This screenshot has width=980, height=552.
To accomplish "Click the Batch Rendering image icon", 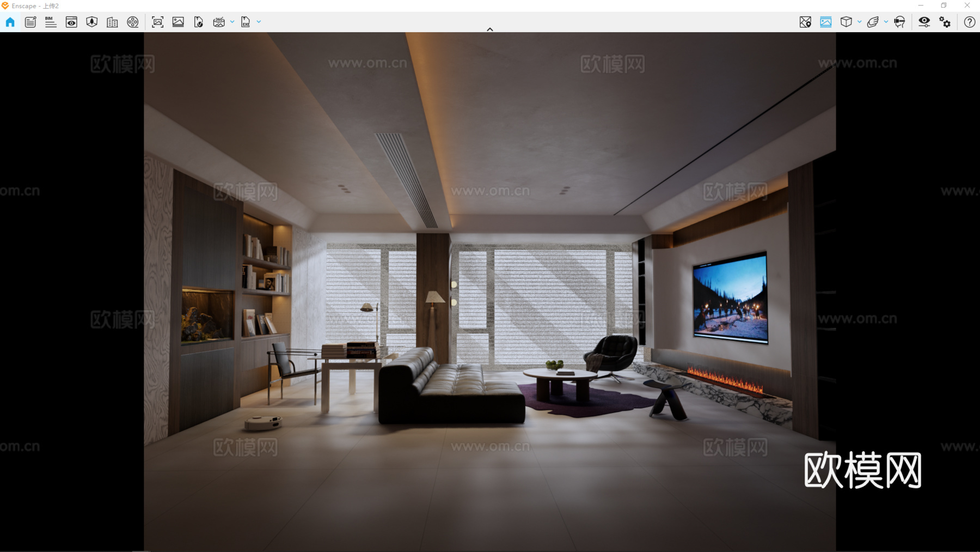I will click(x=178, y=22).
